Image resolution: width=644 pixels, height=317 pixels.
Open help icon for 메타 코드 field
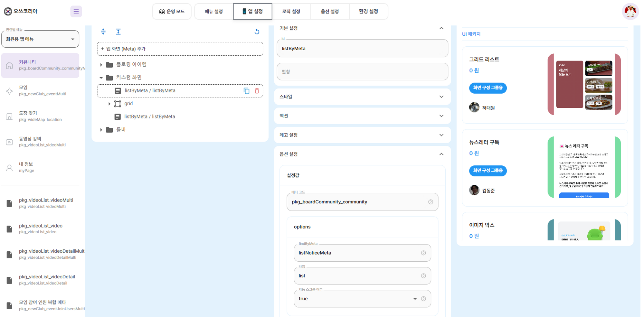point(431,202)
